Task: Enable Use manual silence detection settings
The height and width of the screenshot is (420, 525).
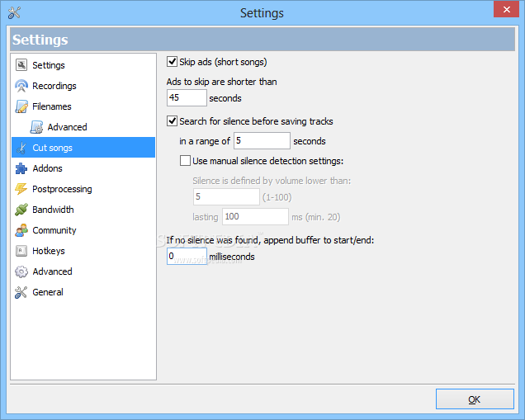Action: pos(185,161)
